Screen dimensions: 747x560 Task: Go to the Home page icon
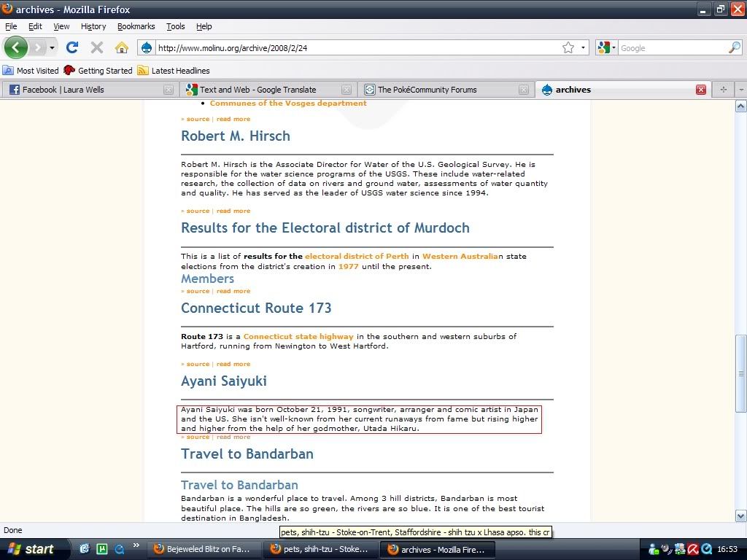pyautogui.click(x=121, y=47)
